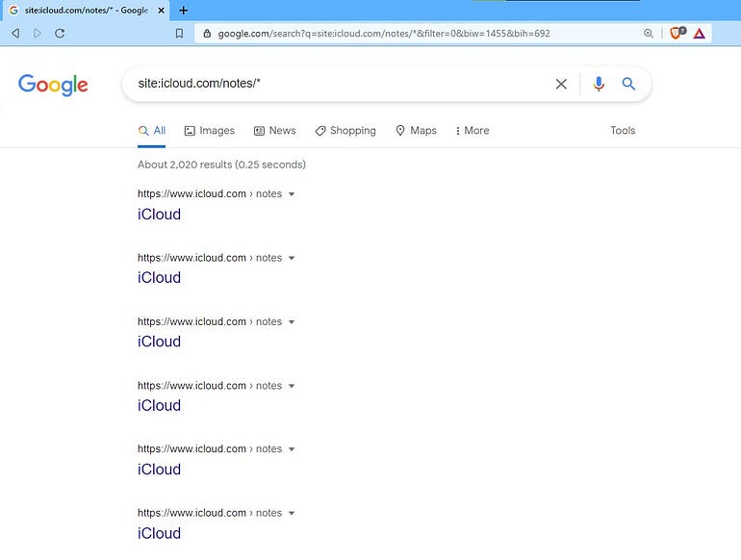Expand first result's dropdown arrow
741x560 pixels.
(x=292, y=194)
